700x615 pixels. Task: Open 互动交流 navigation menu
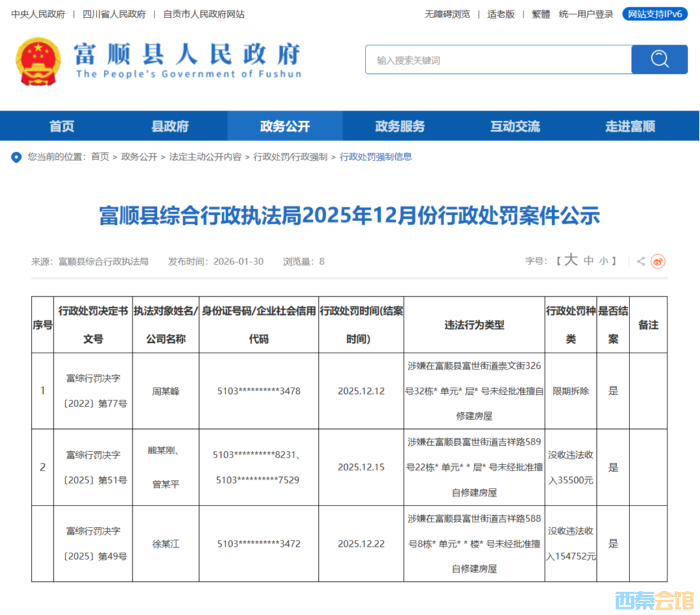(x=515, y=126)
